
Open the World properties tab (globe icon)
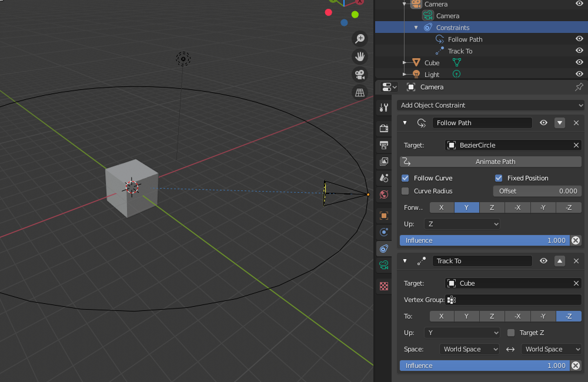pos(383,195)
